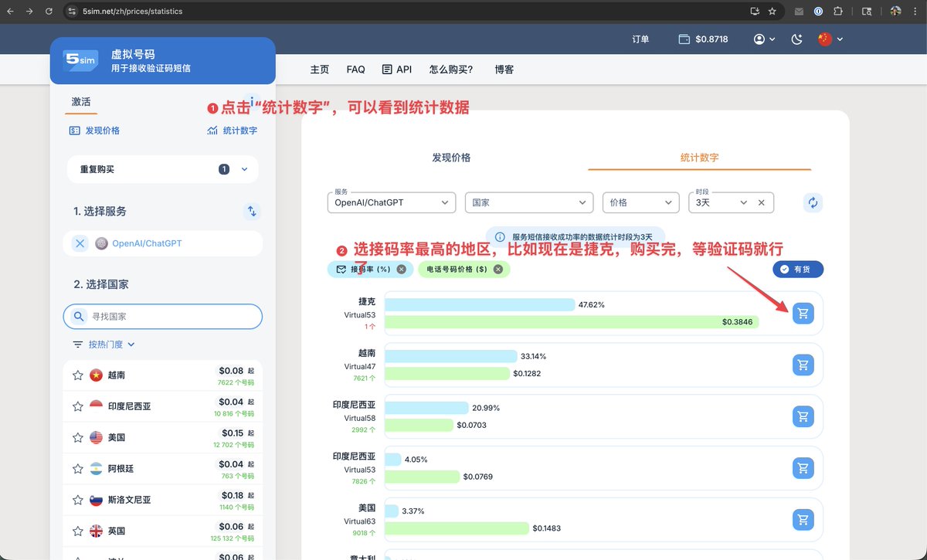The image size is (927, 560).
Task: Click the sort services arrows icon
Action: [251, 211]
